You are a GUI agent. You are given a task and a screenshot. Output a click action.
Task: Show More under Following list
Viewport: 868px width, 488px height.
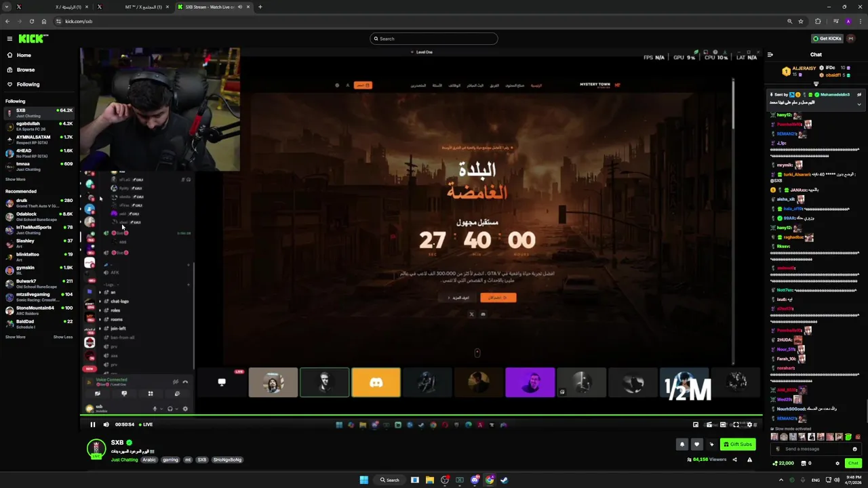[16, 180]
